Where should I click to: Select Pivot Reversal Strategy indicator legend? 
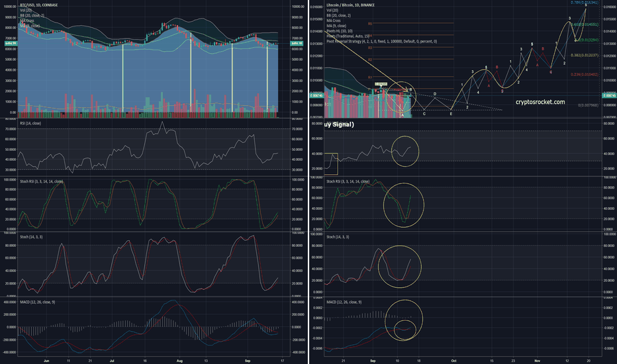coord(382,41)
